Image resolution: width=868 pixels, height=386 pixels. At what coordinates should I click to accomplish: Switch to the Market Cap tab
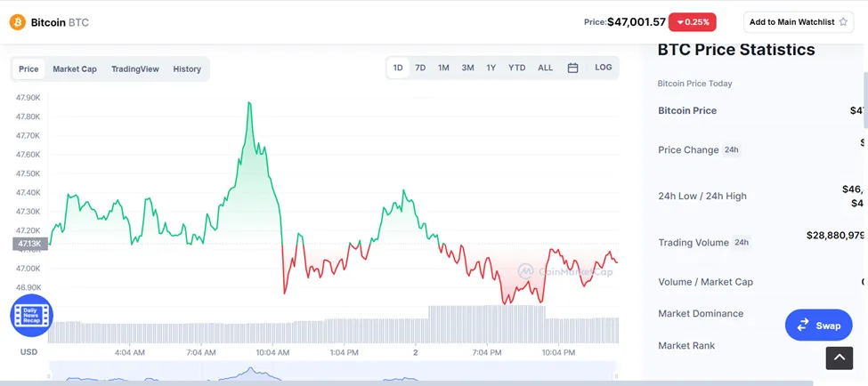coord(75,69)
